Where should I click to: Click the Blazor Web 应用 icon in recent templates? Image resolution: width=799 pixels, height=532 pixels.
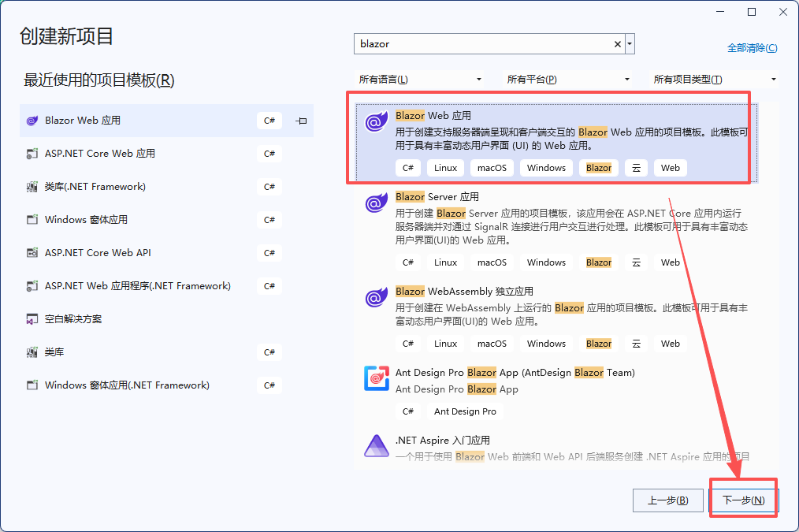[x=32, y=121]
